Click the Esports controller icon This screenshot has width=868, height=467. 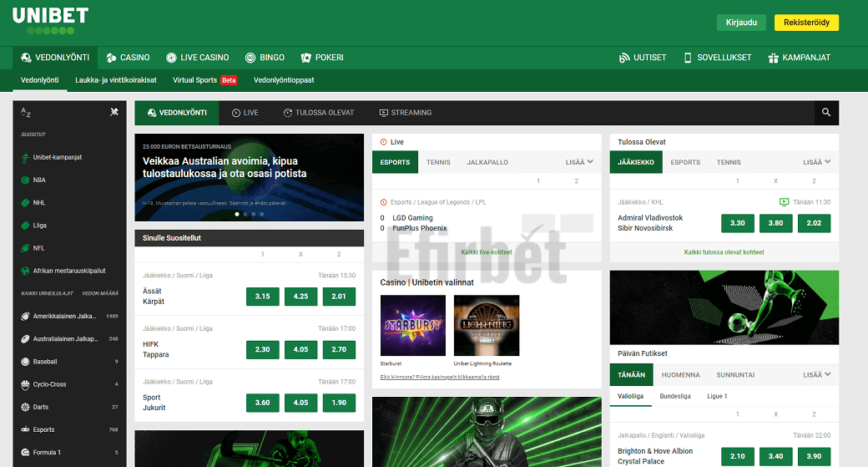(x=25, y=429)
